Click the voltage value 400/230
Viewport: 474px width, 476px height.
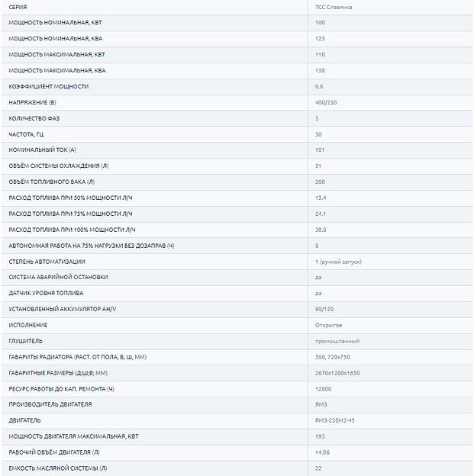(325, 102)
